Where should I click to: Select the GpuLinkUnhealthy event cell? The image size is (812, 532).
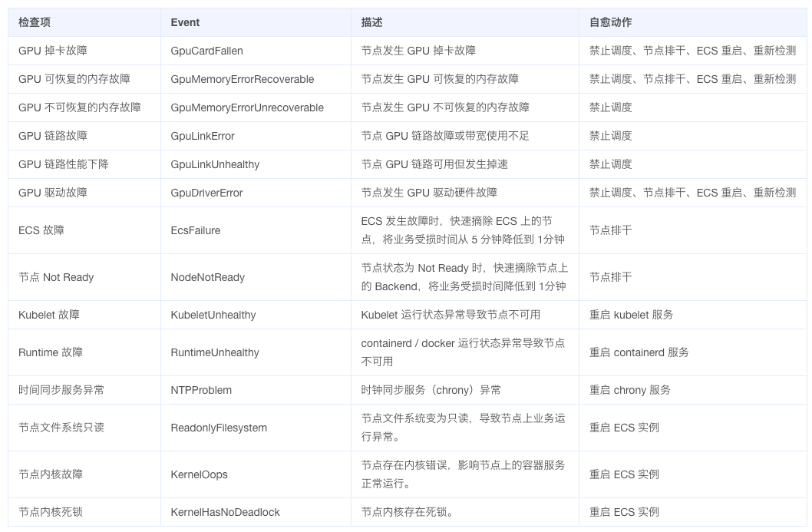click(215, 164)
